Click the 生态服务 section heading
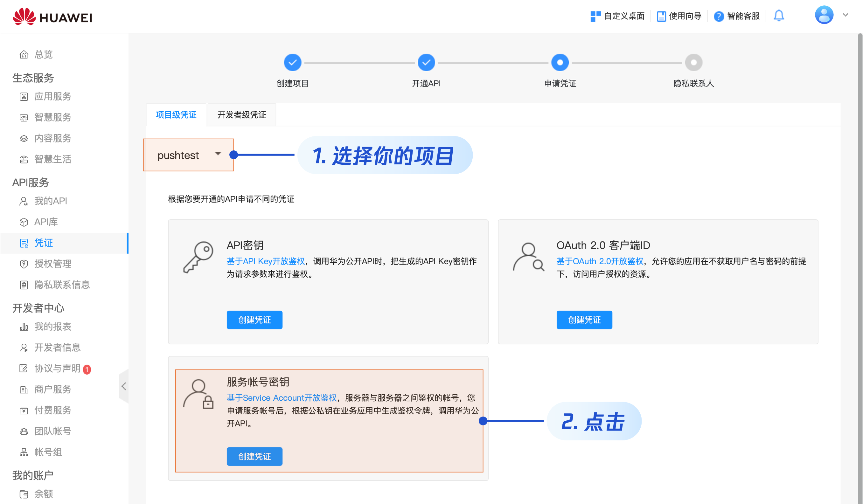Image resolution: width=863 pixels, height=504 pixels. point(33,78)
